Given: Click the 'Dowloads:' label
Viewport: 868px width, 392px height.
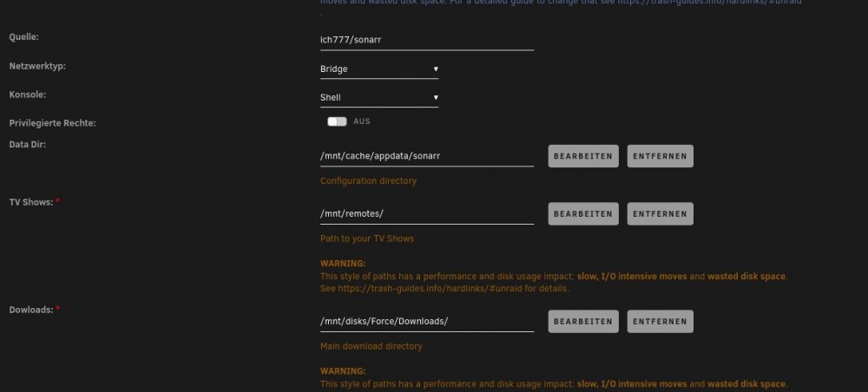Looking at the screenshot, I should tap(31, 310).
